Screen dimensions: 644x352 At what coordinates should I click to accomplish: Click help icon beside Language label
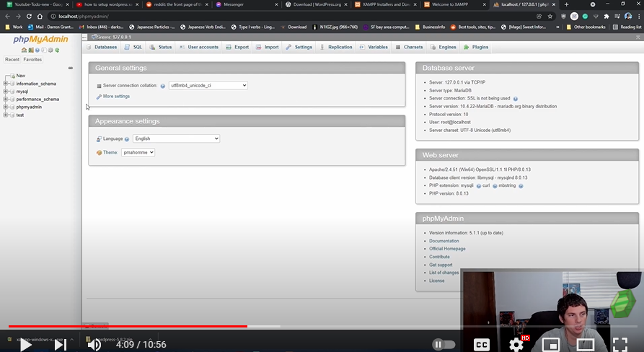(127, 139)
